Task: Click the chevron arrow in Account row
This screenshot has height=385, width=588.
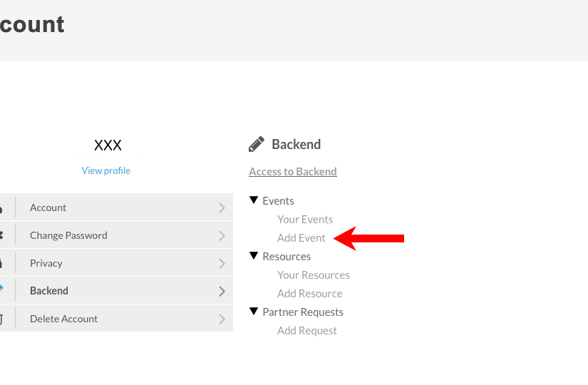Action: tap(222, 208)
